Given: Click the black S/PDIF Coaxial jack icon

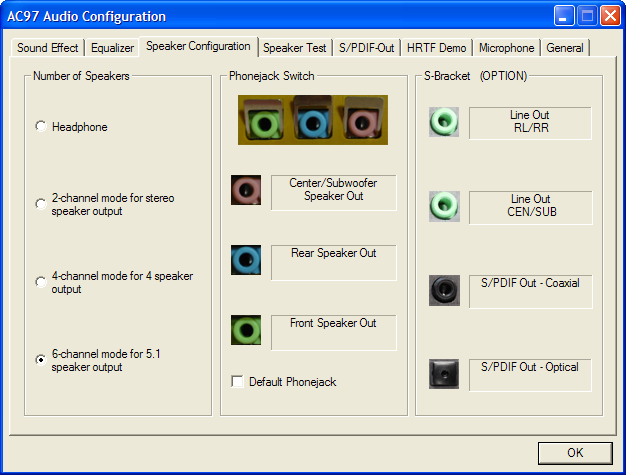Looking at the screenshot, I should [444, 290].
